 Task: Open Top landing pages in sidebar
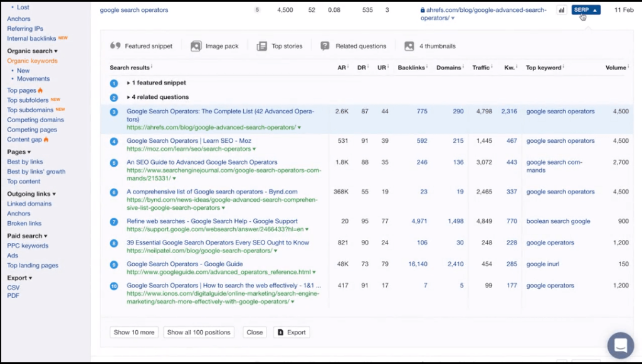[33, 265]
